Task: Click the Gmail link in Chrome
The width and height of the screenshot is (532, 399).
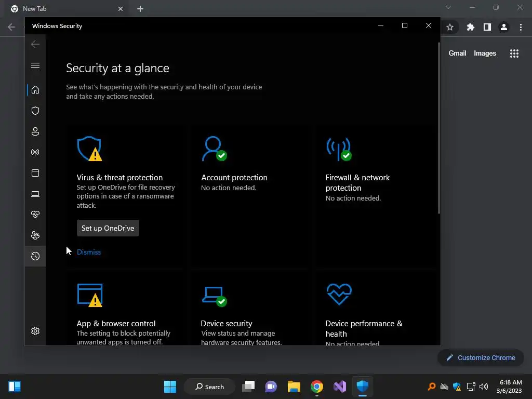Action: (457, 54)
